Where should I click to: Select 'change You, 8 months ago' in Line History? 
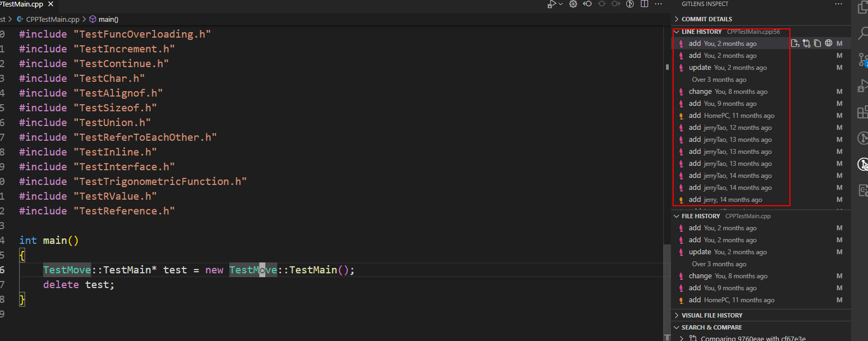coord(761,92)
